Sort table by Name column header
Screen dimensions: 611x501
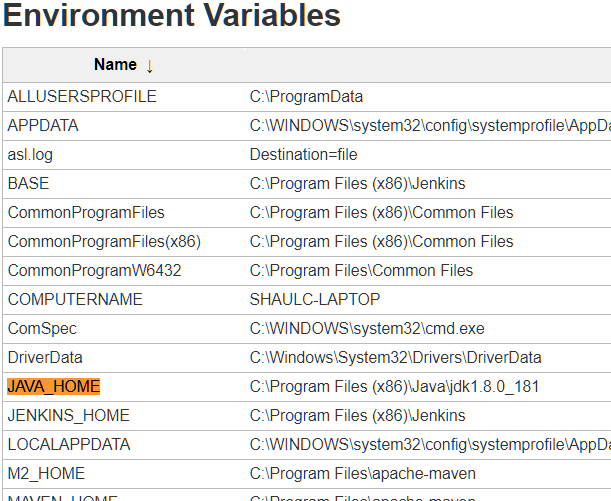(115, 64)
